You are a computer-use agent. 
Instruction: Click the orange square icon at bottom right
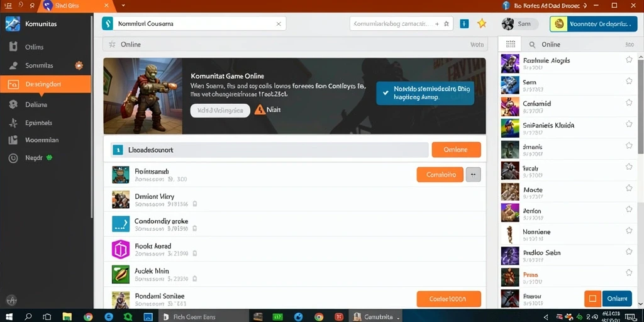592,298
